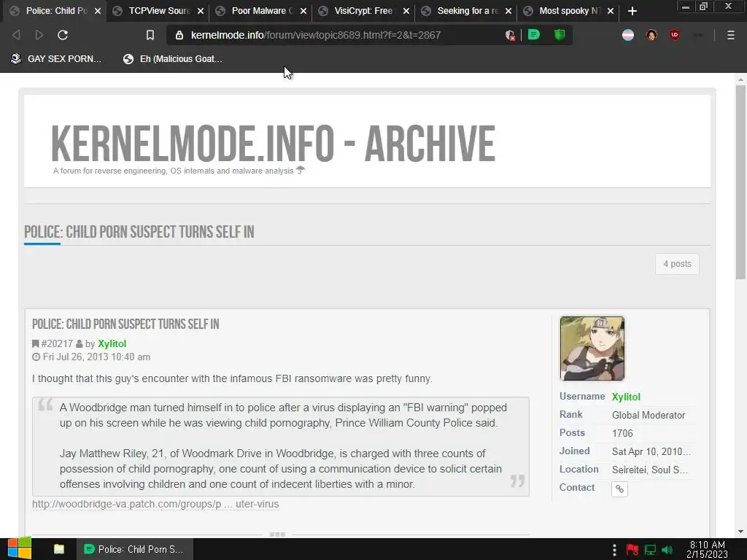This screenshot has height=560, width=747.
Task: Open Xylitol username in the profile panel
Action: coord(626,397)
